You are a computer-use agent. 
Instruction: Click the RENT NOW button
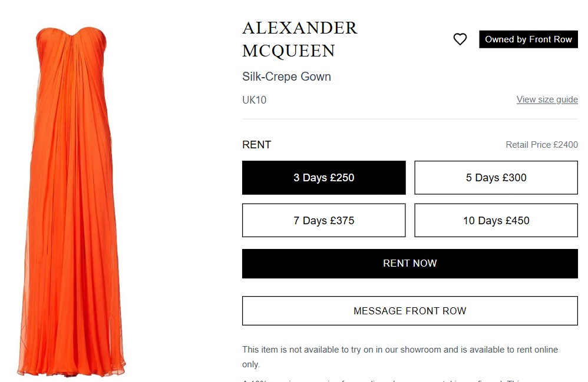[409, 263]
